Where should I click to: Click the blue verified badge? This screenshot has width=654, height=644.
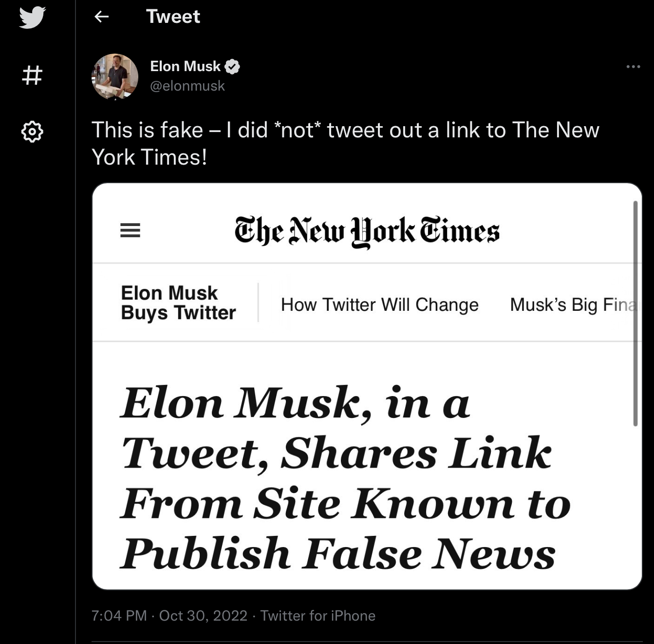coord(232,66)
